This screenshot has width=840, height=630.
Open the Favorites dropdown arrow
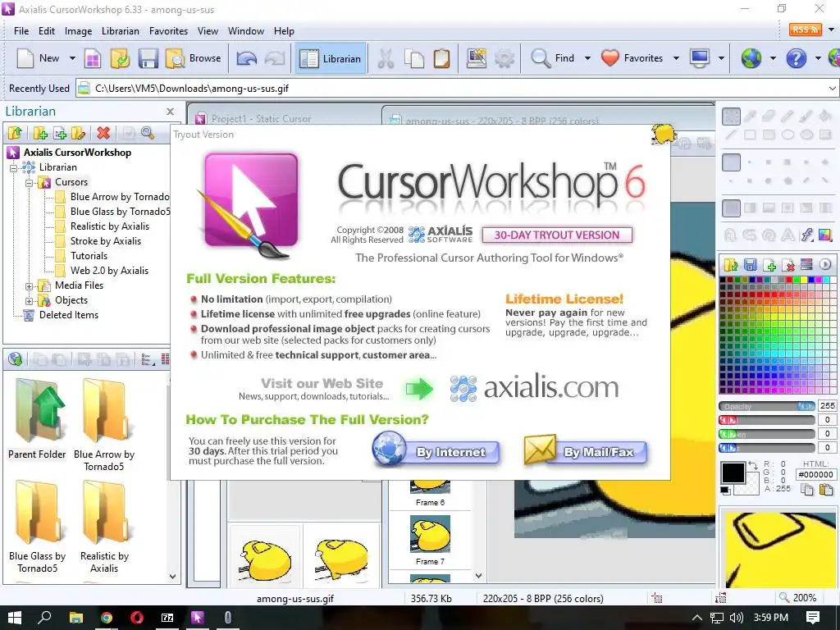676,58
